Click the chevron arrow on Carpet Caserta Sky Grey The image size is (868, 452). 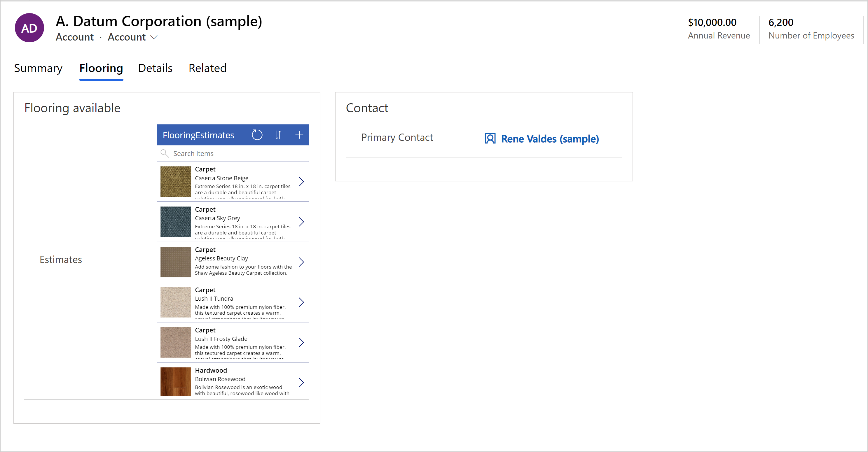302,222
